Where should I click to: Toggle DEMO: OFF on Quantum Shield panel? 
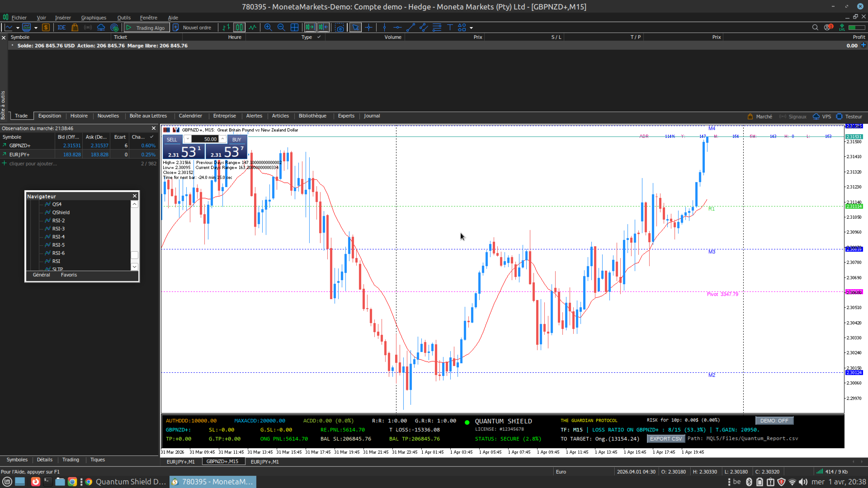(x=774, y=421)
